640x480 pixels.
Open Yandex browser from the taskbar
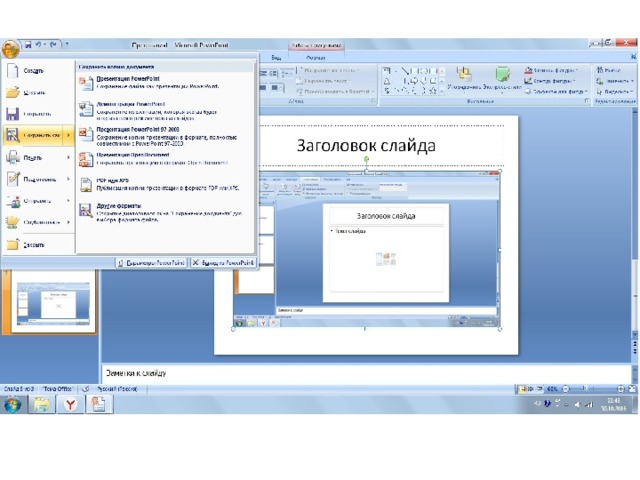coord(71,404)
